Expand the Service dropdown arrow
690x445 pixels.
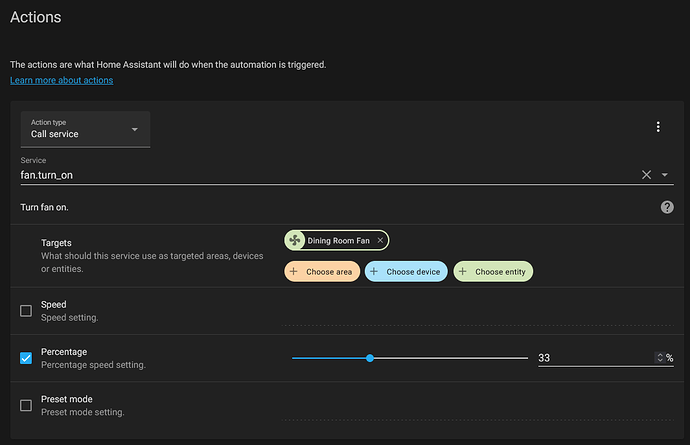point(665,175)
